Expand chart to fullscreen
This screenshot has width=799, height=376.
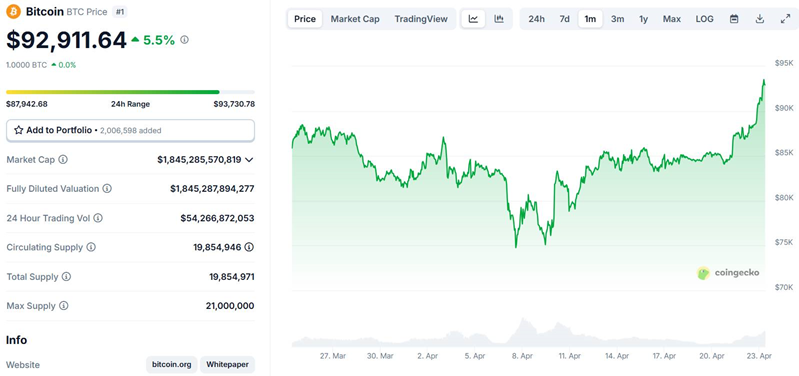(785, 19)
